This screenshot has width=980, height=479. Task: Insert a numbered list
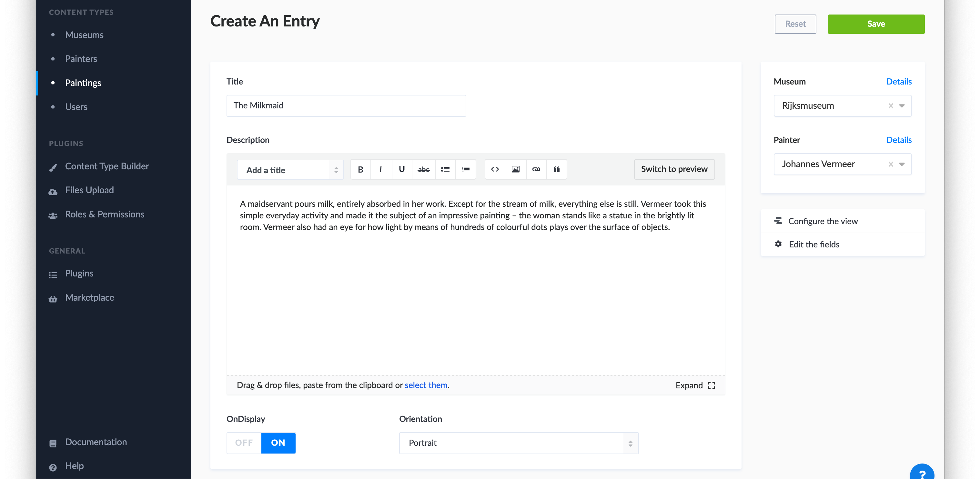coord(466,169)
